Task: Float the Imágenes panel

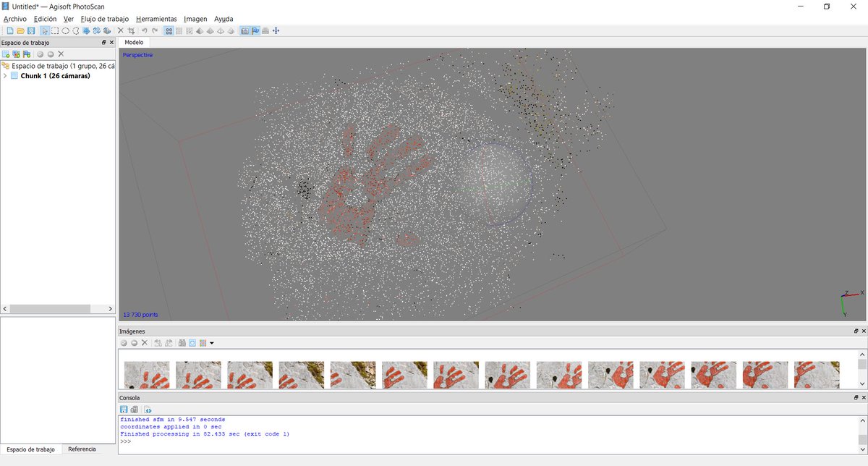Action: pos(856,331)
